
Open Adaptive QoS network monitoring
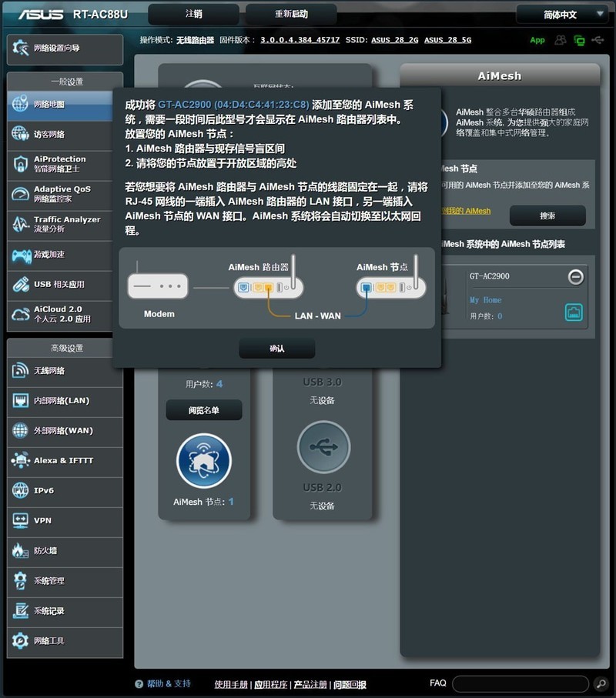pyautogui.click(x=46, y=194)
